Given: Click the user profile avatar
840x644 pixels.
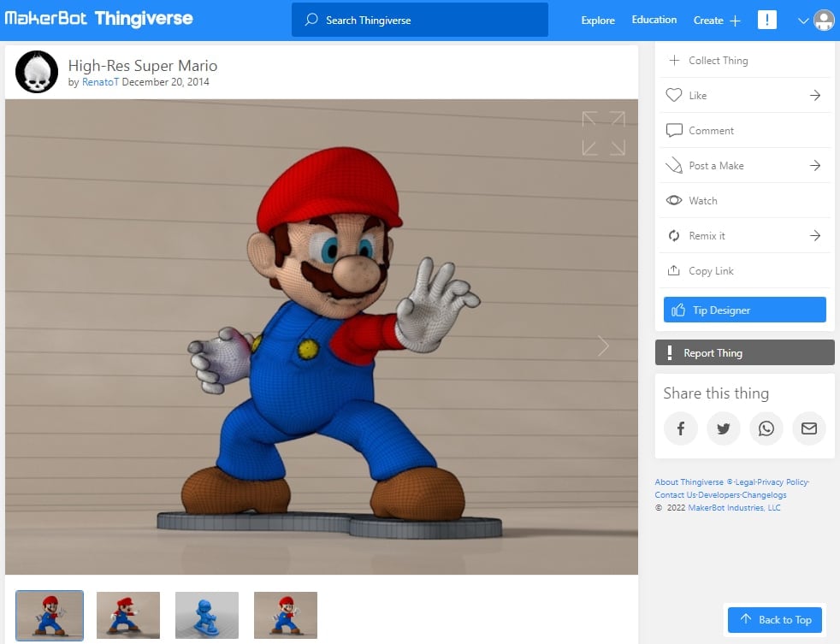Looking at the screenshot, I should 824,21.
